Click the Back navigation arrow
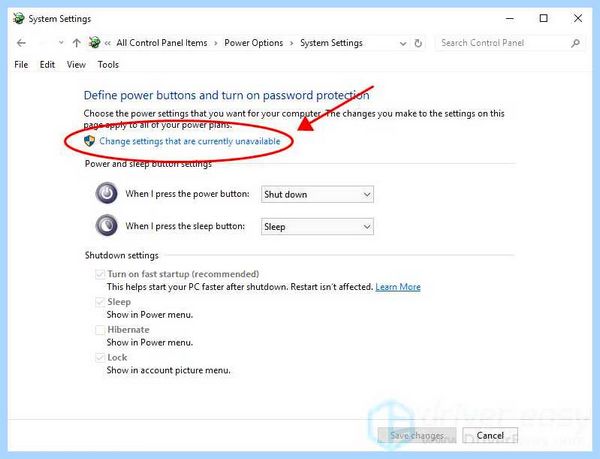The height and width of the screenshot is (459, 600). [21, 43]
